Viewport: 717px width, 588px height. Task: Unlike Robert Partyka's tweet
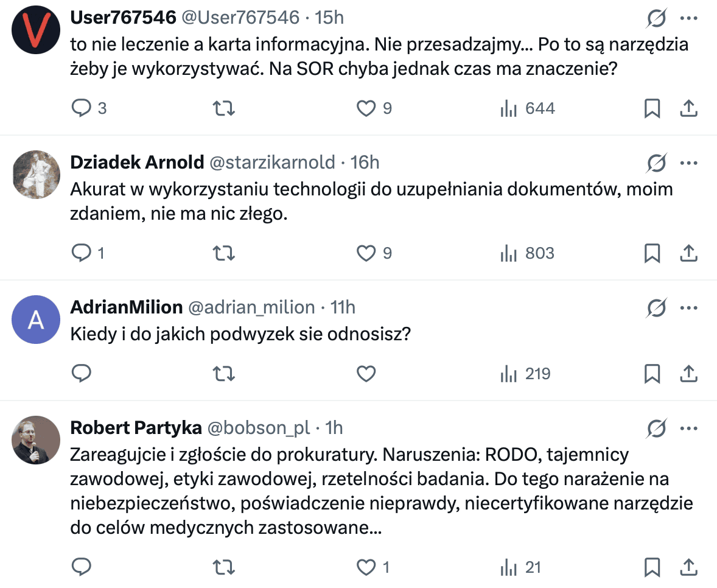pyautogui.click(x=365, y=567)
